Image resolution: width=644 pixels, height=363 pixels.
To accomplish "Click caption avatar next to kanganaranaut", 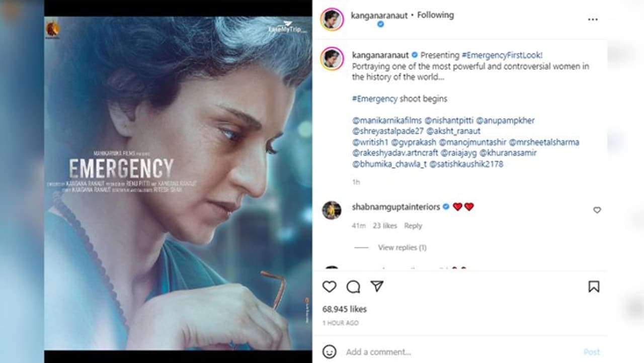I will pyautogui.click(x=332, y=59).
